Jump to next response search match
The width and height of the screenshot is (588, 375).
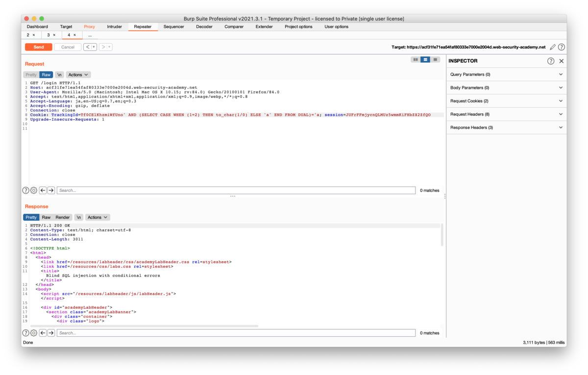[x=51, y=333]
